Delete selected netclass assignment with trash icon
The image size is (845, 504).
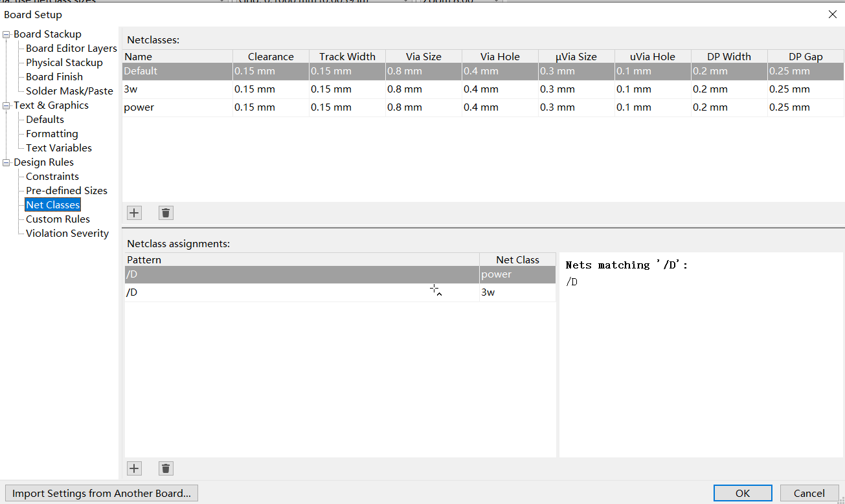tap(166, 468)
